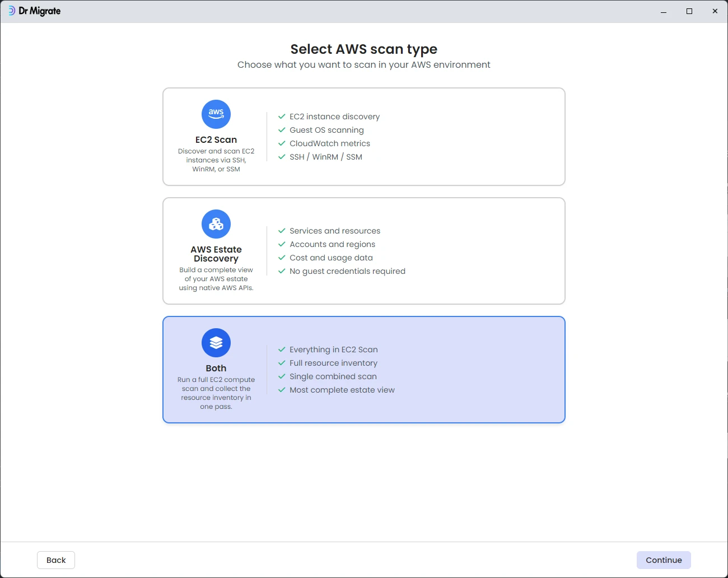Image resolution: width=728 pixels, height=578 pixels.
Task: Click the checkmark beside Most complete estate view
Action: click(282, 390)
